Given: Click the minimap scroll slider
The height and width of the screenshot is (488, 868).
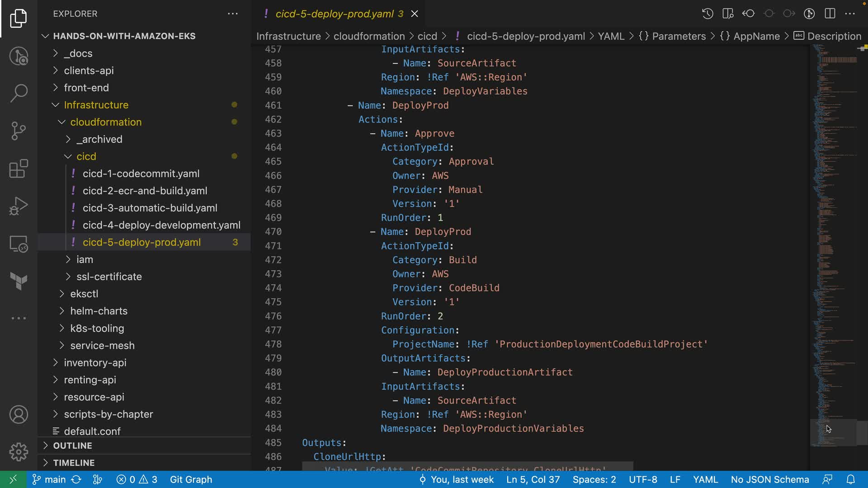Looking at the screenshot, I should click(x=833, y=432).
